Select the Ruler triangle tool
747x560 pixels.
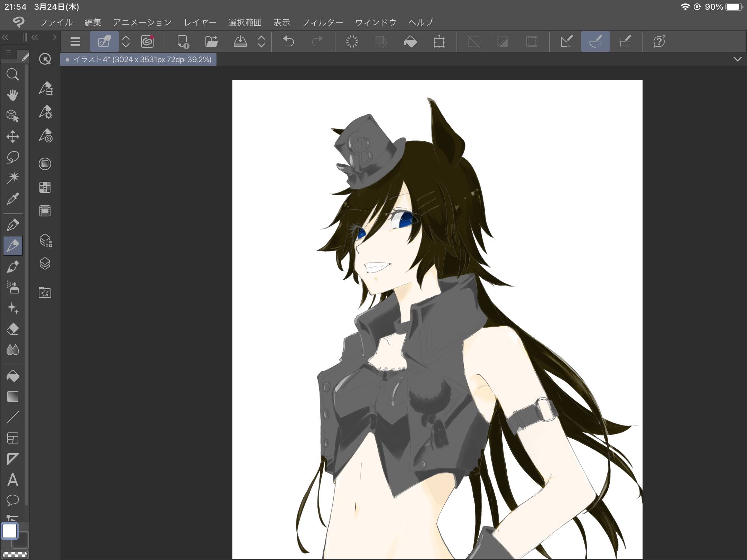tap(13, 459)
